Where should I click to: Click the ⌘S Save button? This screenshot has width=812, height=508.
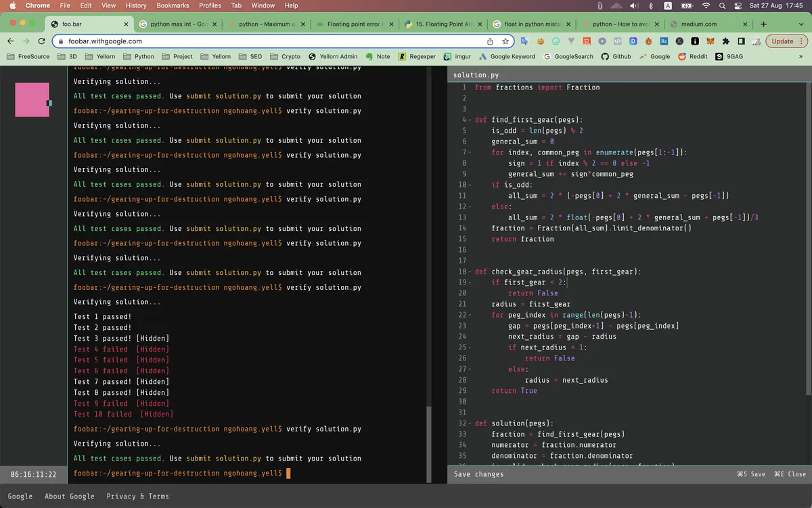(x=750, y=474)
